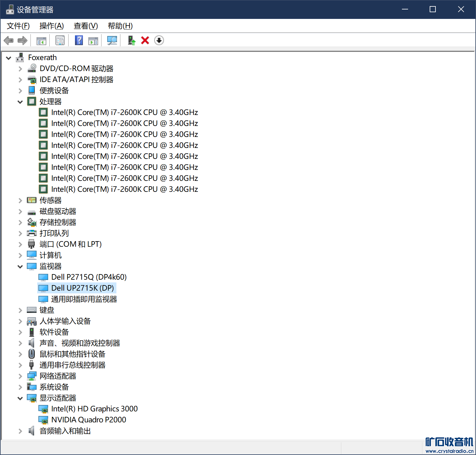Select the Foxerath computer name
The width and height of the screenshot is (476, 455).
click(x=42, y=57)
